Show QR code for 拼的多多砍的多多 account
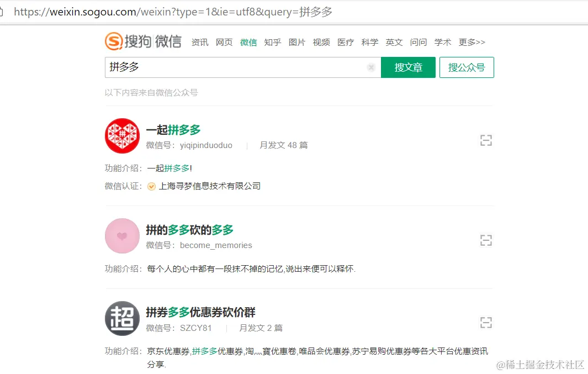This screenshot has width=588, height=374. [x=486, y=240]
